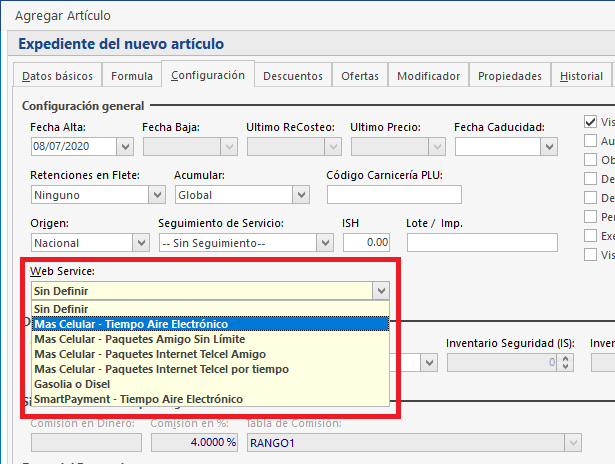Select the Modificador tab

[x=428, y=76]
